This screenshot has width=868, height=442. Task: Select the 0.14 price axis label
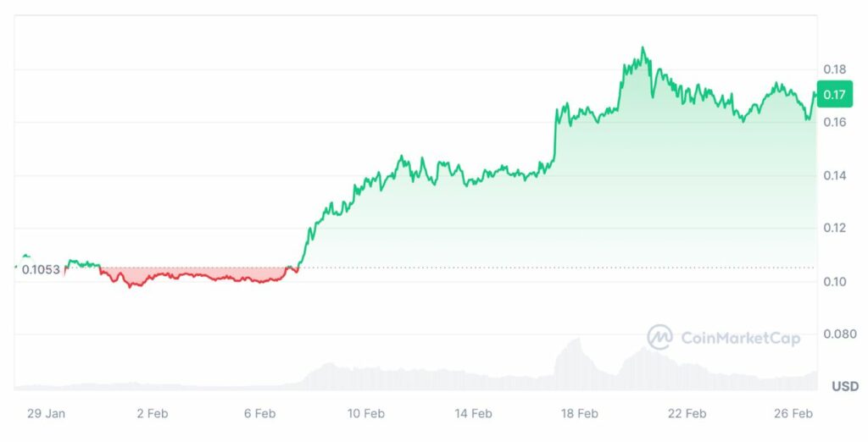833,175
